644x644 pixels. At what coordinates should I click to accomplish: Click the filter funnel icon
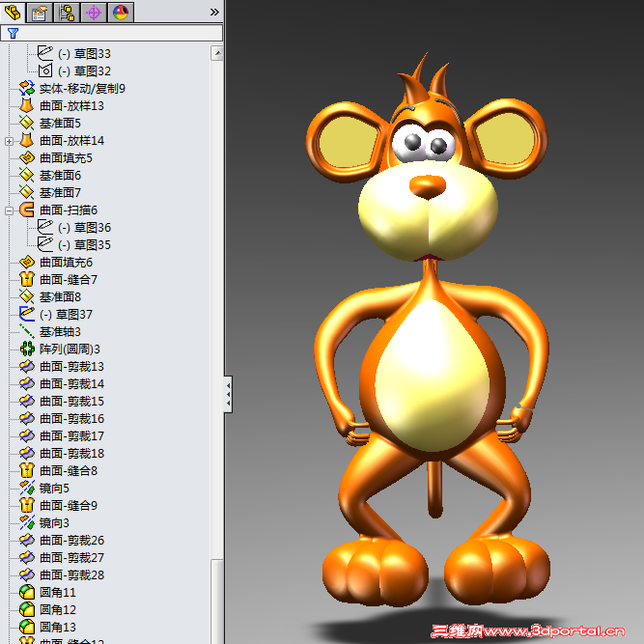(13, 33)
